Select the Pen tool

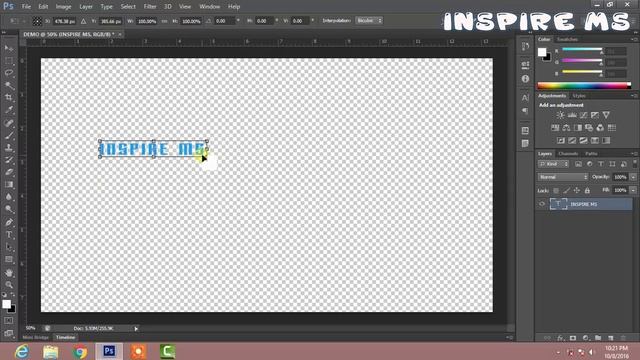(x=9, y=222)
